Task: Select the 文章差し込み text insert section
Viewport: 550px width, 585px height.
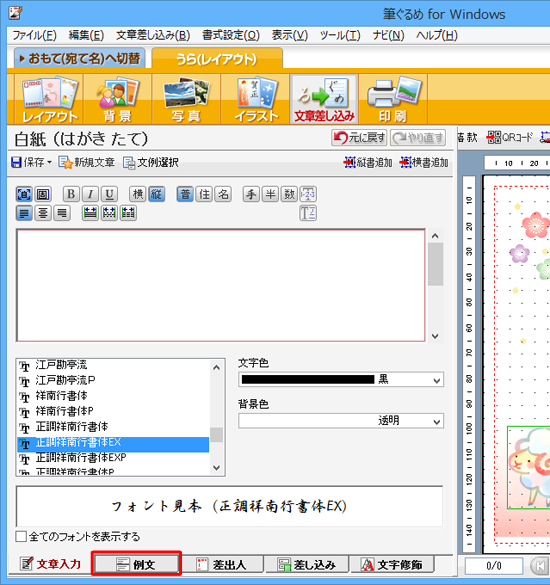Action: [x=324, y=100]
